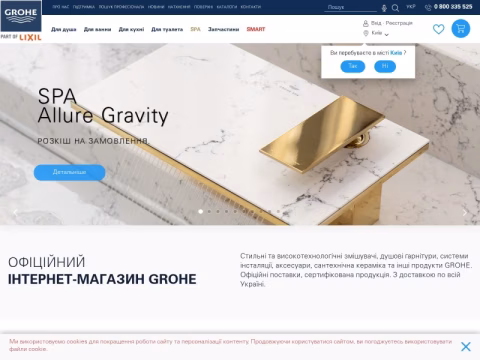The height and width of the screenshot is (360, 480).
Task: Expand the Київ city dropdown
Action: point(380,33)
